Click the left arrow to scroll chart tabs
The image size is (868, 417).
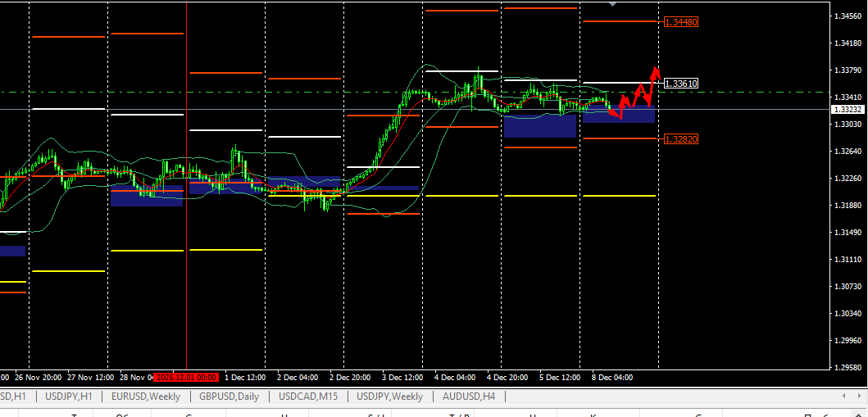pyautogui.click(x=844, y=396)
